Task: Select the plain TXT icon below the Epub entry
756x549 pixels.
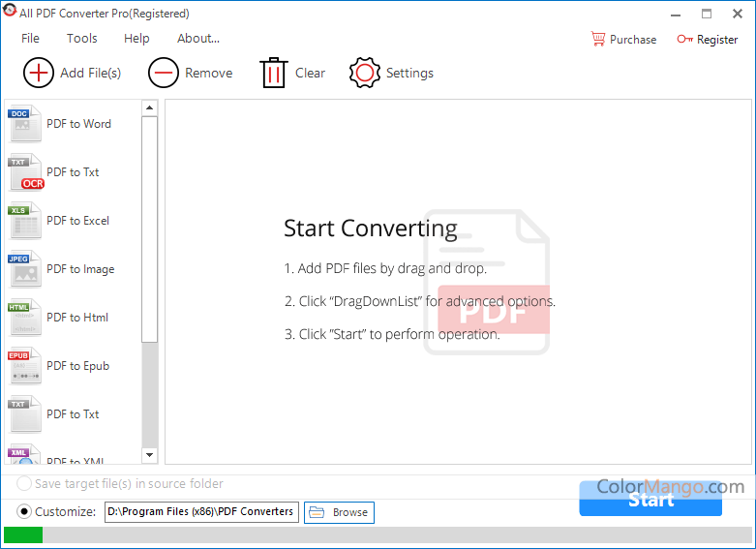Action: point(24,414)
